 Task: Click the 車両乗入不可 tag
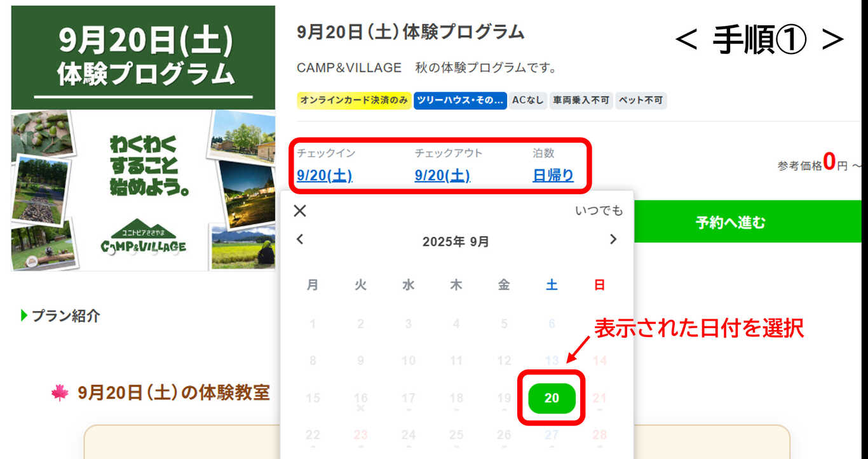pyautogui.click(x=581, y=100)
